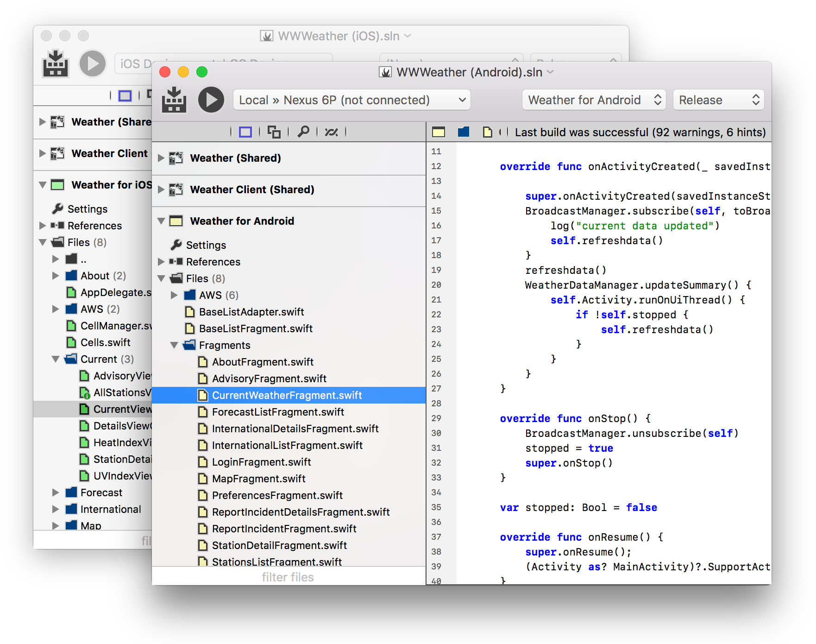The width and height of the screenshot is (816, 644).
Task: Expand AWS (2) folder in iOS window
Action: pos(56,309)
